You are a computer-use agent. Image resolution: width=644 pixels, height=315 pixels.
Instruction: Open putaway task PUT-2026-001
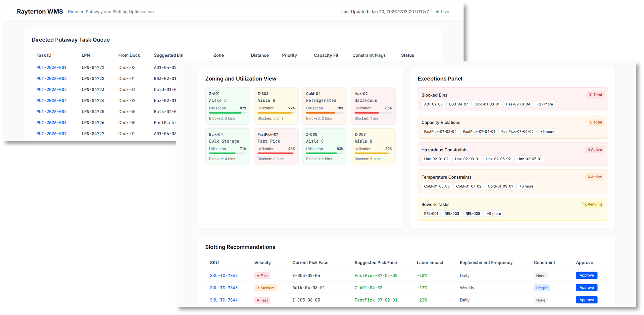[51, 67]
